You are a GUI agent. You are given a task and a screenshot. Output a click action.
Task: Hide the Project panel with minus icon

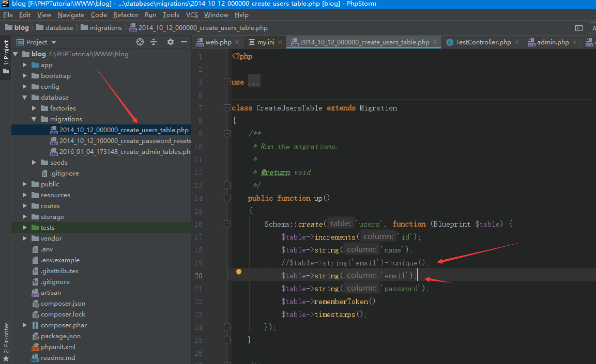click(x=184, y=42)
